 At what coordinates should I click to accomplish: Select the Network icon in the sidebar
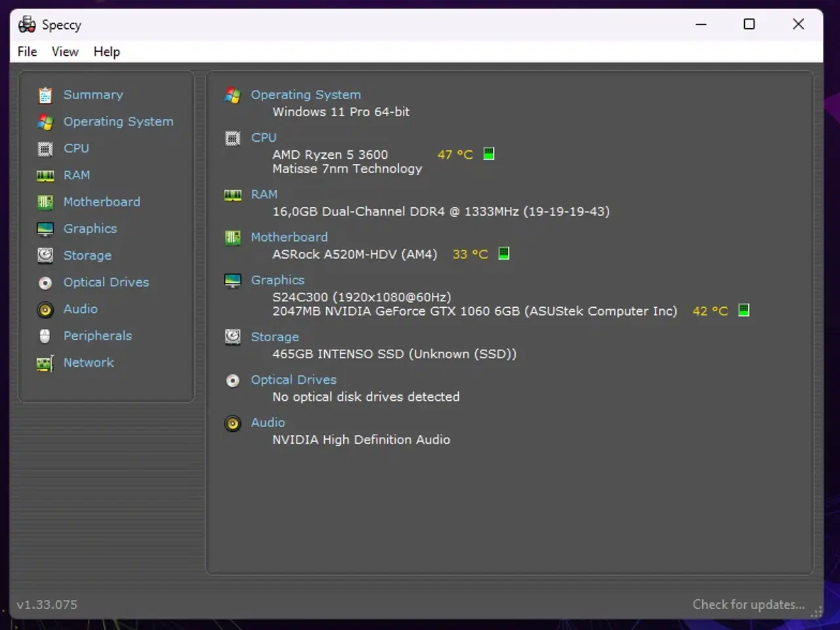tap(45, 362)
